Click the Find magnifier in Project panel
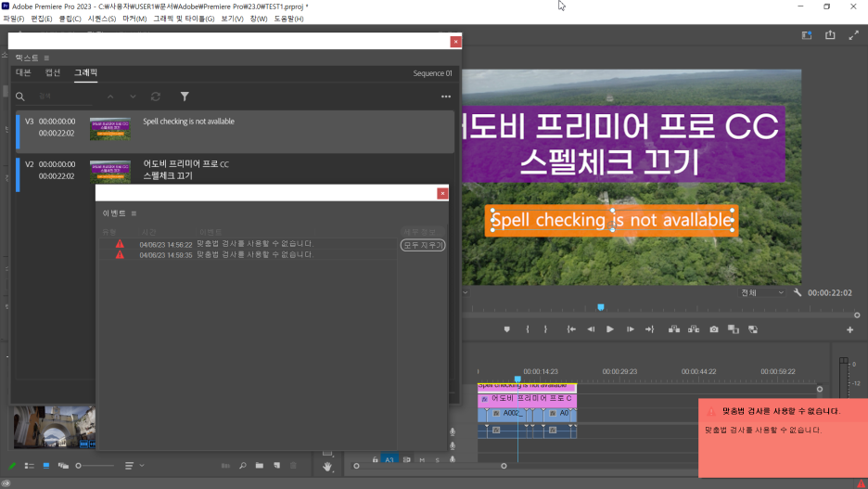Viewport: 868px width, 489px height. point(242,466)
